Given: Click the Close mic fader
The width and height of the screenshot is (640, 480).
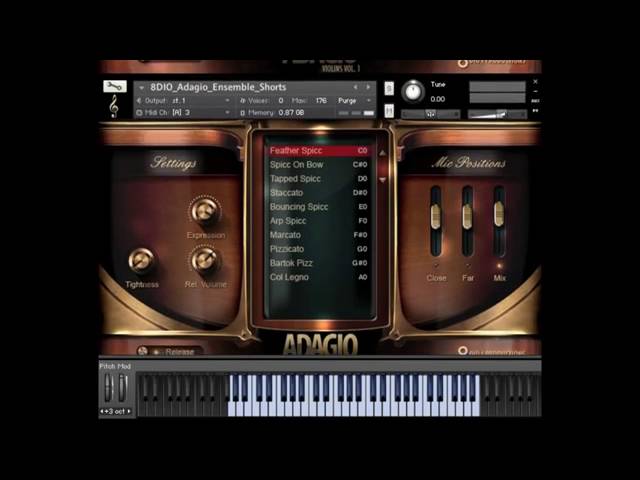Looking at the screenshot, I should (436, 217).
